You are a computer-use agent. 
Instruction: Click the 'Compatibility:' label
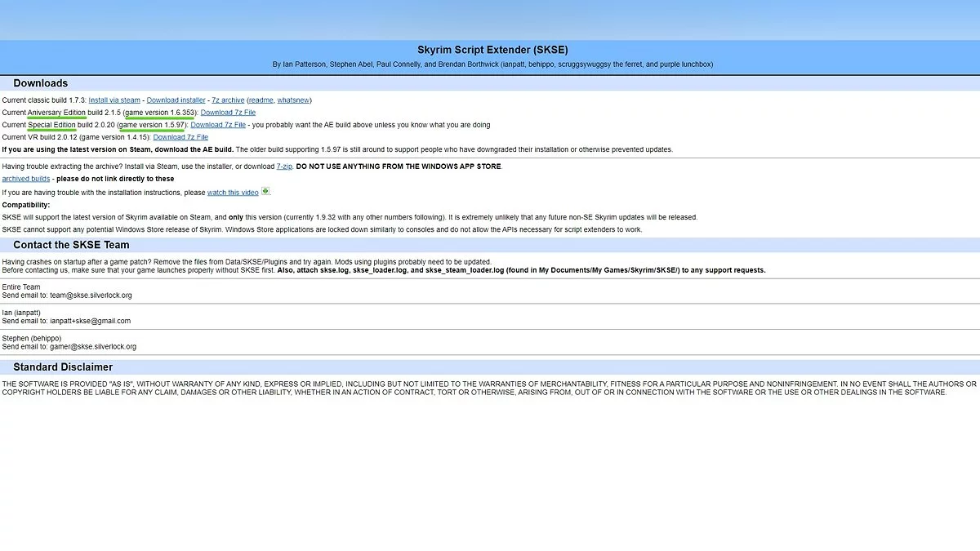pyautogui.click(x=26, y=205)
